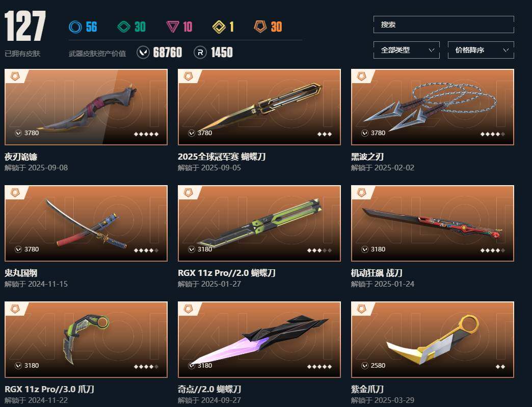The image size is (532, 407).
Task: Open the 黑波之刃 skin thumbnail
Action: tap(433, 107)
